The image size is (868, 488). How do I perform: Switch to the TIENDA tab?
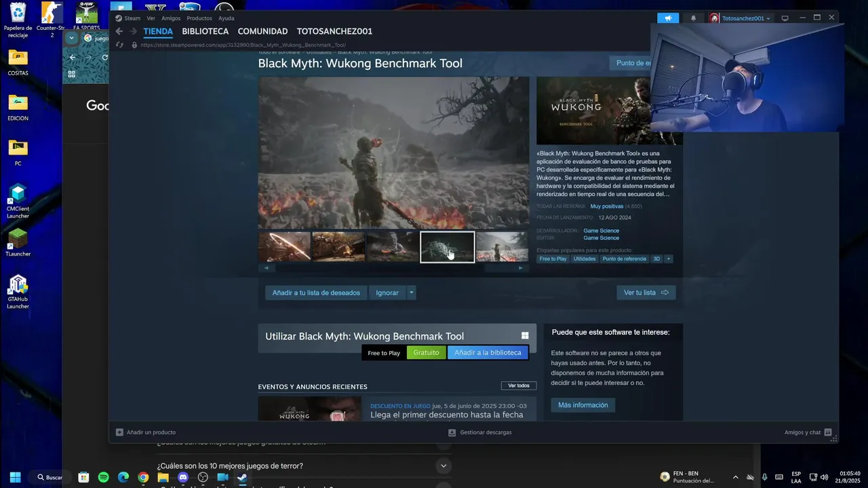pyautogui.click(x=158, y=31)
